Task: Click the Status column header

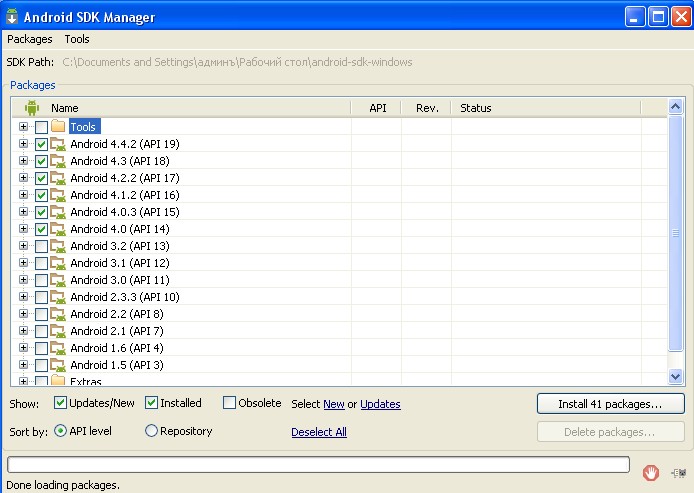Action: click(x=546, y=108)
